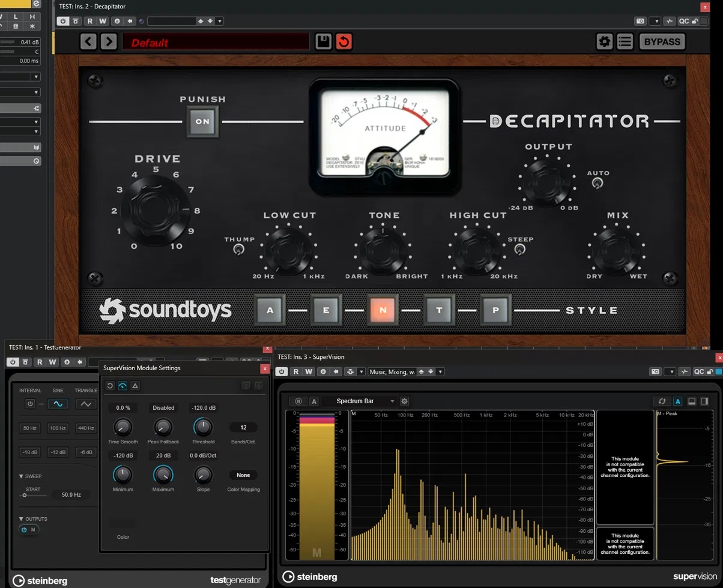Click the BYPASS button in Decapitator

click(662, 41)
